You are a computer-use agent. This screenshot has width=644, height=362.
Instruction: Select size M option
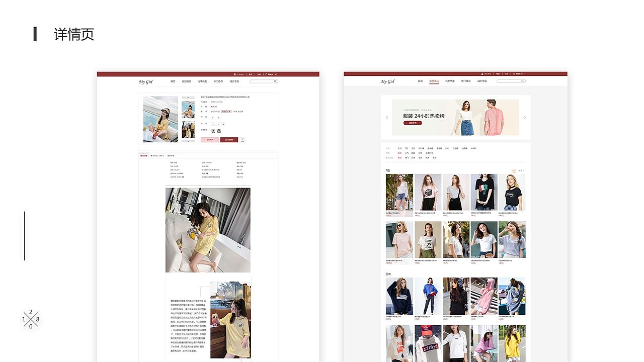tap(218, 118)
